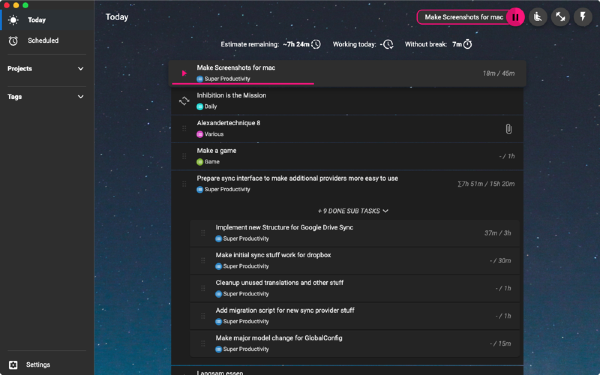Click the Without break stopwatch icon

click(x=468, y=44)
